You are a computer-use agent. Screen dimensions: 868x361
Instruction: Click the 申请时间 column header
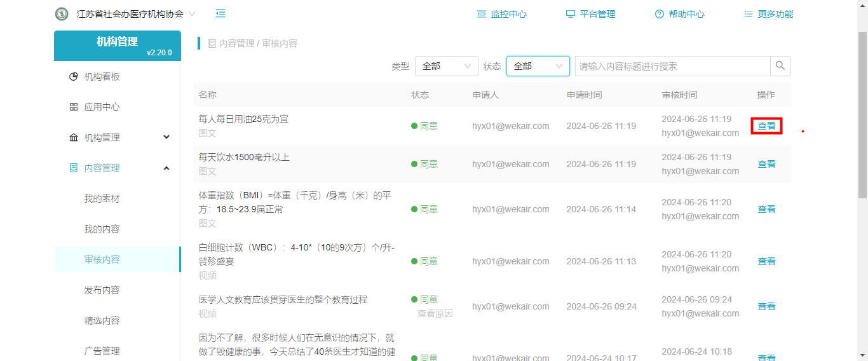pyautogui.click(x=585, y=95)
